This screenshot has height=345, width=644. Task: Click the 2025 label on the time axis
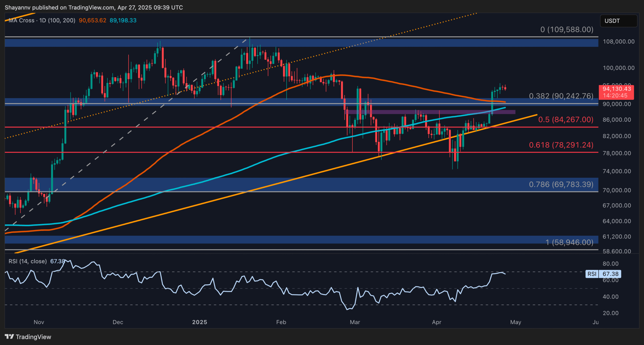coord(200,322)
